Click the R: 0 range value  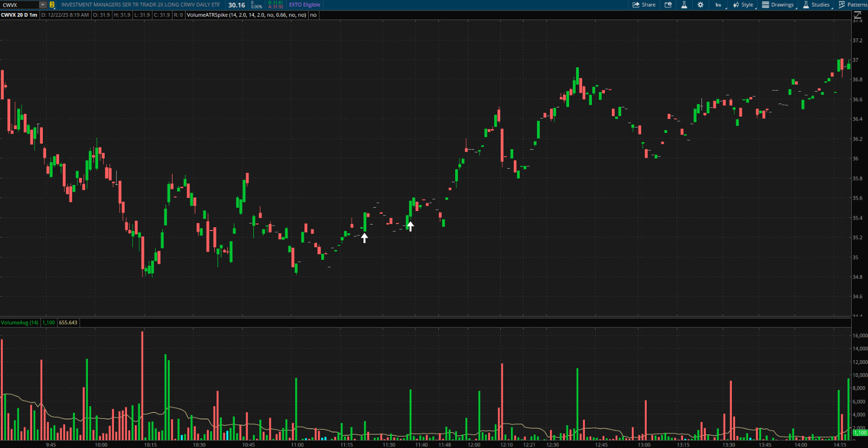coord(178,15)
